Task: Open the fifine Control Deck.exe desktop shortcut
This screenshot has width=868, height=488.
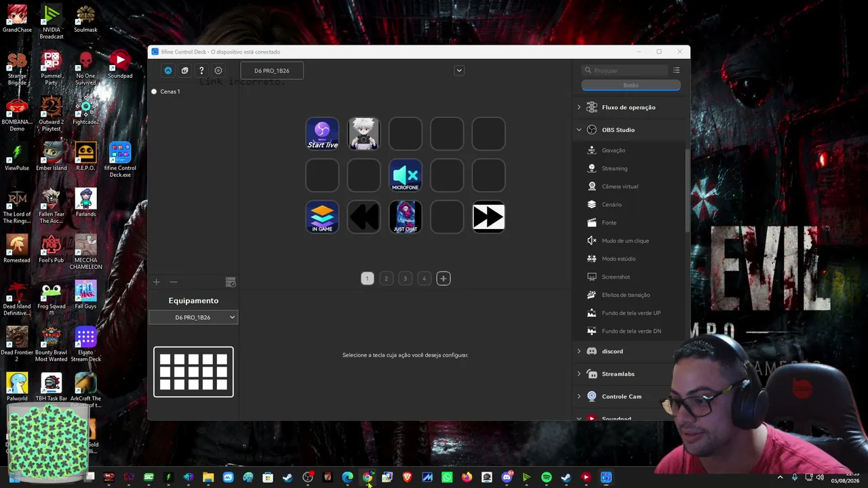Action: click(x=120, y=160)
